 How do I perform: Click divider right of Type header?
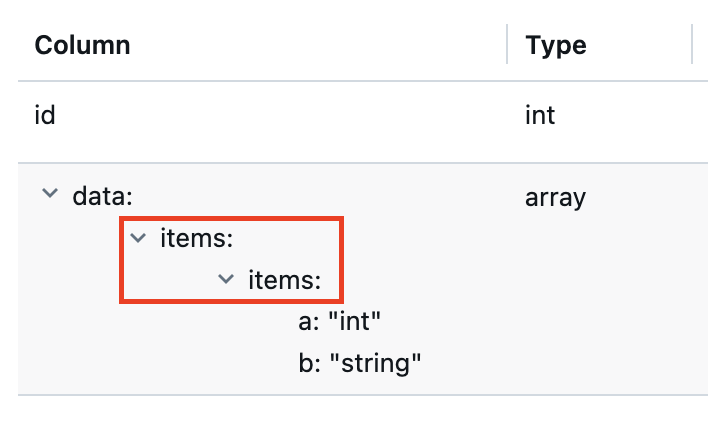[692, 44]
